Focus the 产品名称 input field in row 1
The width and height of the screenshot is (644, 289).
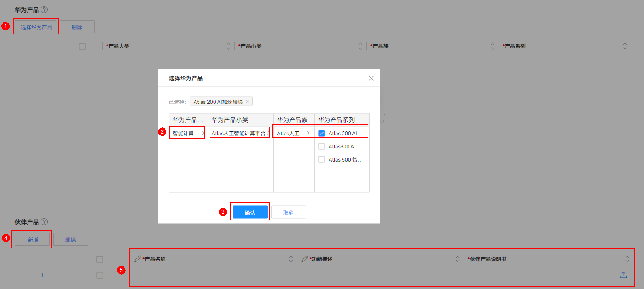pos(215,275)
